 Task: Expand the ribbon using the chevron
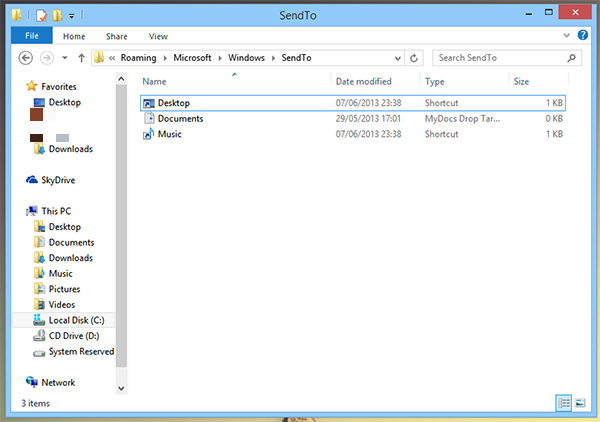tap(569, 36)
